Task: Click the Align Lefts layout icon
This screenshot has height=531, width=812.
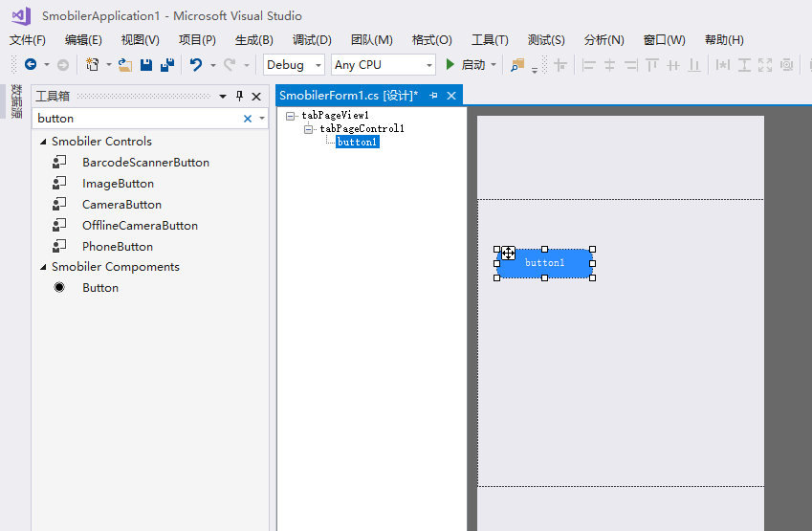Action: (x=588, y=65)
